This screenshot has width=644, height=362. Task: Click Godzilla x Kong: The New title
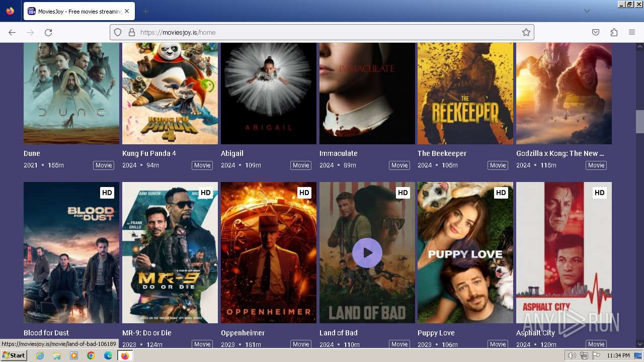(560, 153)
